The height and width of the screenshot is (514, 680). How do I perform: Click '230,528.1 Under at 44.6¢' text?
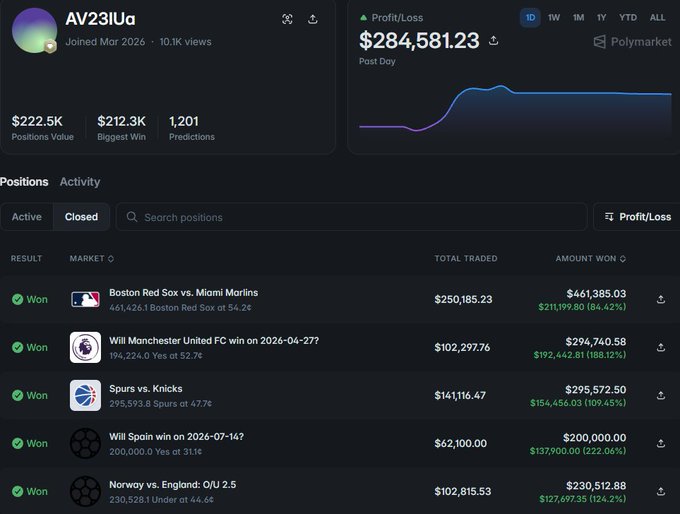click(x=161, y=500)
